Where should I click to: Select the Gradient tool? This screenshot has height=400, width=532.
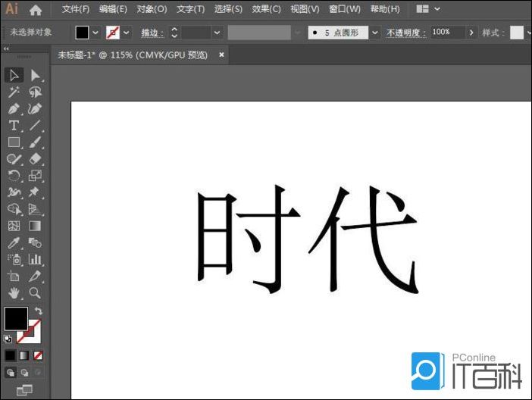35,226
